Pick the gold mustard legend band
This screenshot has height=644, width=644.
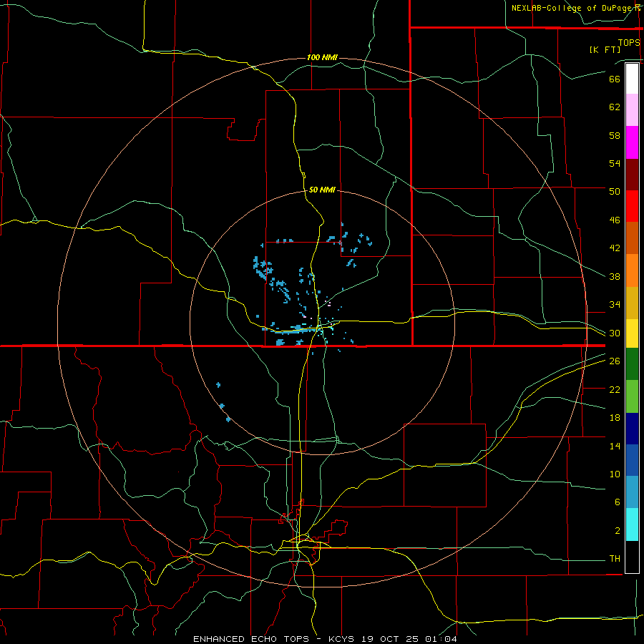point(632,303)
